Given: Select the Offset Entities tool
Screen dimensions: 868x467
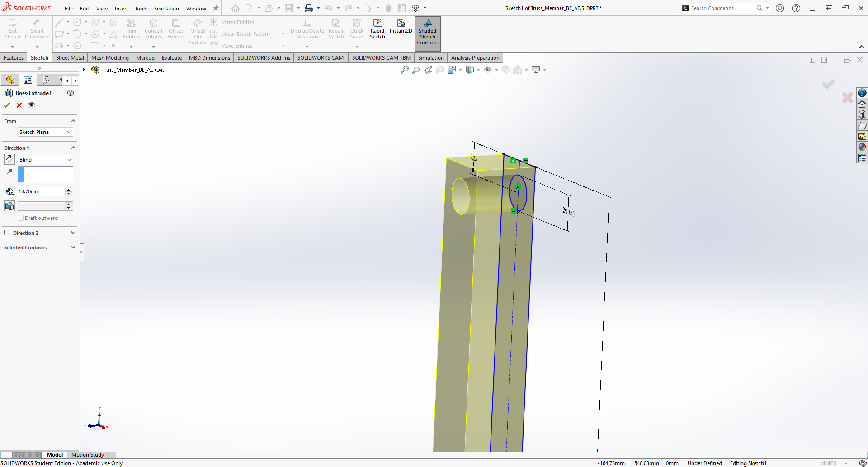Looking at the screenshot, I should (x=176, y=29).
